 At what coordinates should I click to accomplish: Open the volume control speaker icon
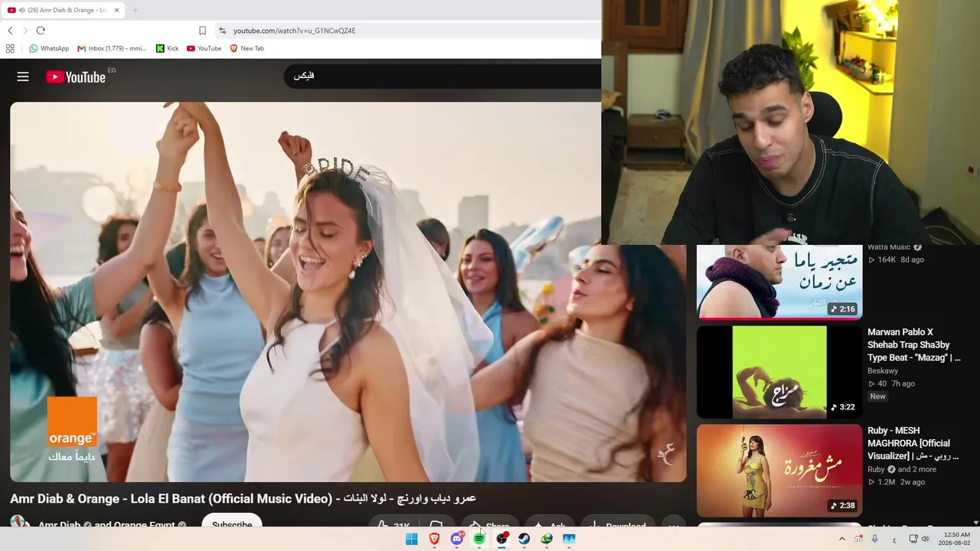pyautogui.click(x=926, y=539)
